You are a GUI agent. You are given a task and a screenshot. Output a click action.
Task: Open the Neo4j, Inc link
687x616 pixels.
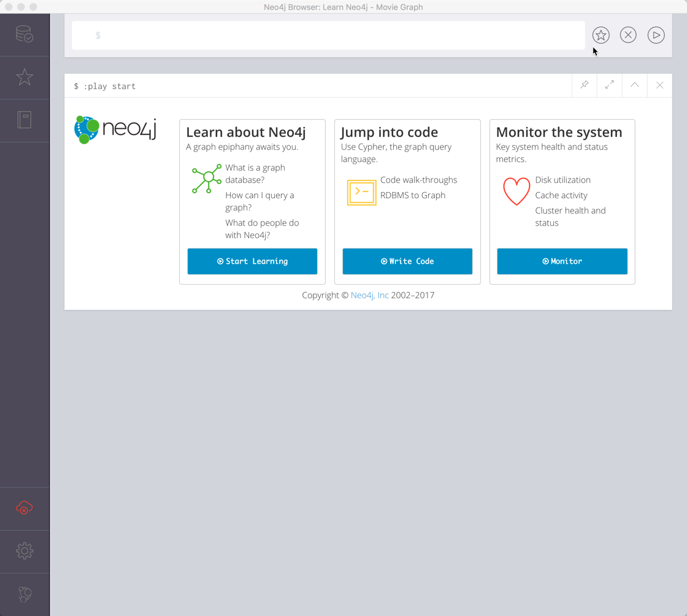(369, 295)
